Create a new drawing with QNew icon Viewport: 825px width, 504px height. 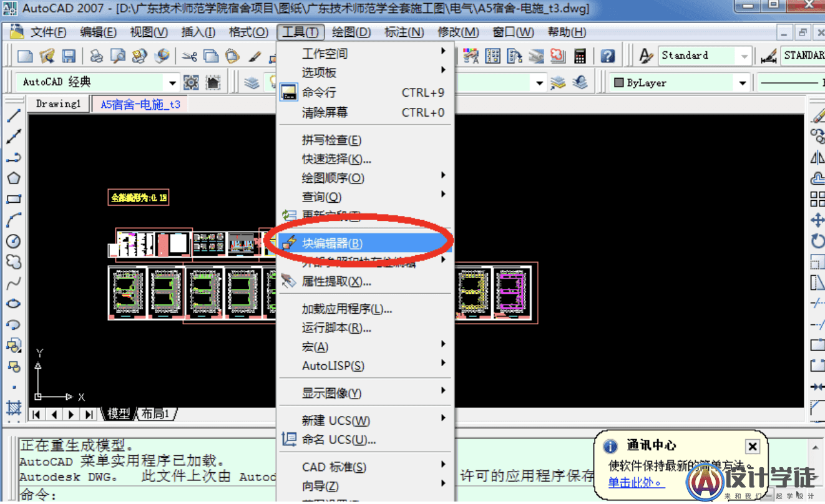tap(26, 56)
